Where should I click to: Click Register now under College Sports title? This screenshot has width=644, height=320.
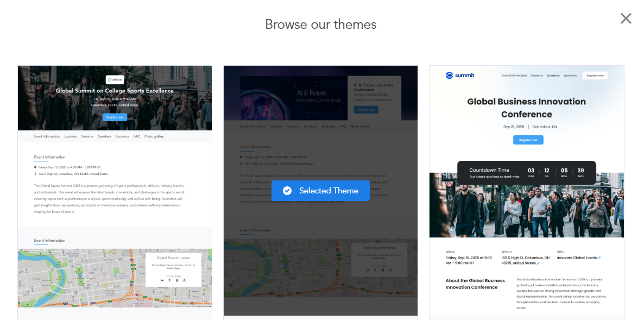[115, 117]
